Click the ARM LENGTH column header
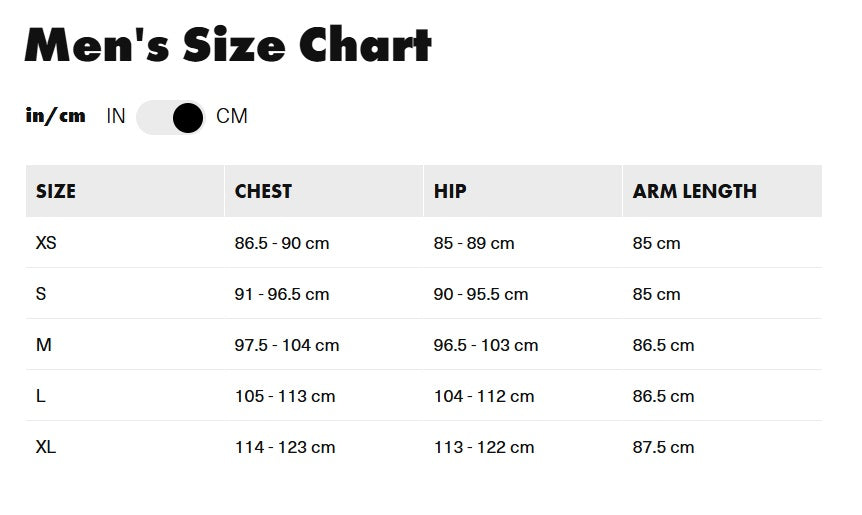Image resolution: width=862 pixels, height=515 pixels. (694, 191)
